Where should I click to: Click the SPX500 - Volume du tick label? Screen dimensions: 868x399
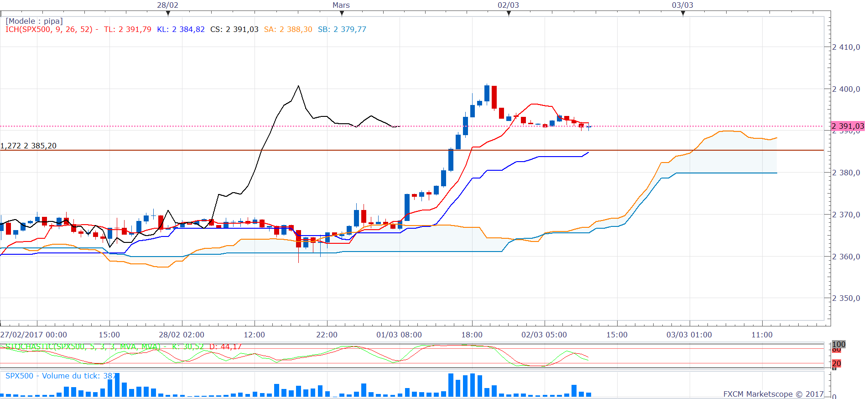(x=59, y=376)
